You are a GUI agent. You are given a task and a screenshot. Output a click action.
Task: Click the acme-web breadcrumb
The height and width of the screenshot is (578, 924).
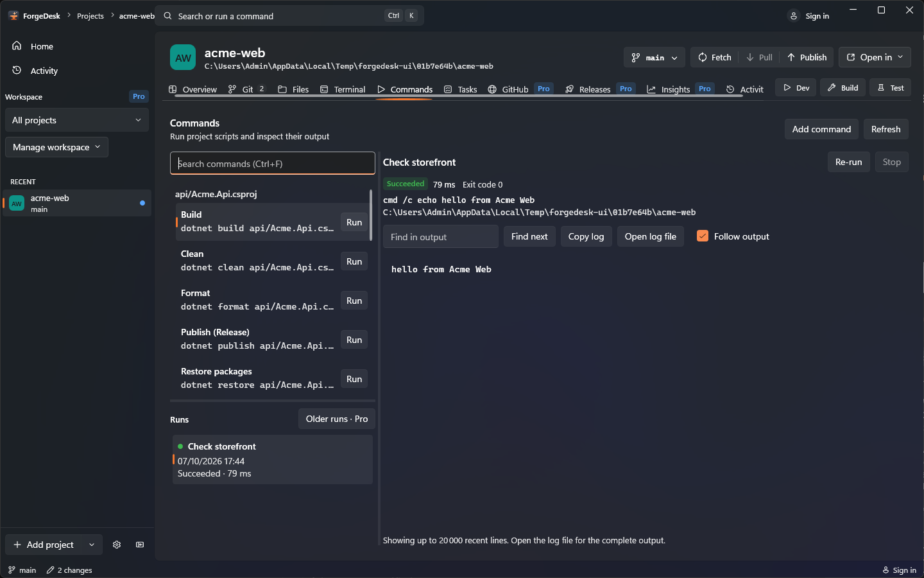point(137,16)
